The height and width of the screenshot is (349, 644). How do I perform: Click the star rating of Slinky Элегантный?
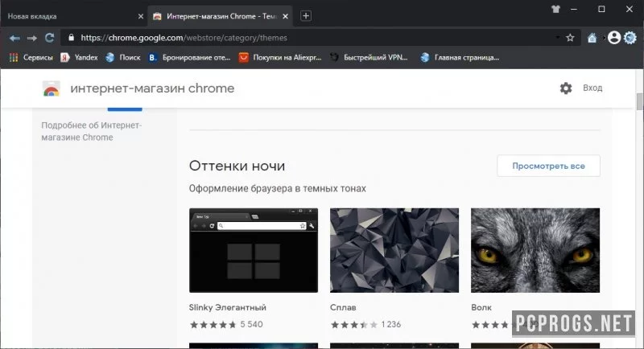click(x=213, y=324)
